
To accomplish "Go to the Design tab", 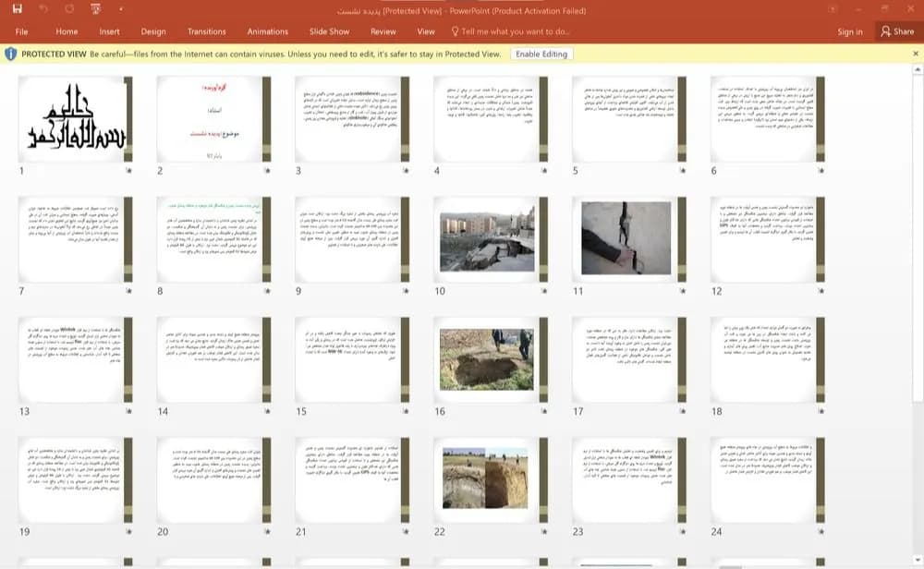I will click(x=153, y=31).
